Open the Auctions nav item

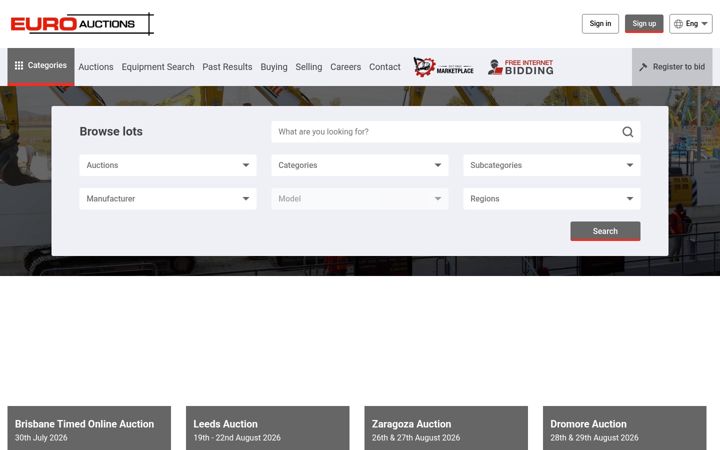pos(96,67)
